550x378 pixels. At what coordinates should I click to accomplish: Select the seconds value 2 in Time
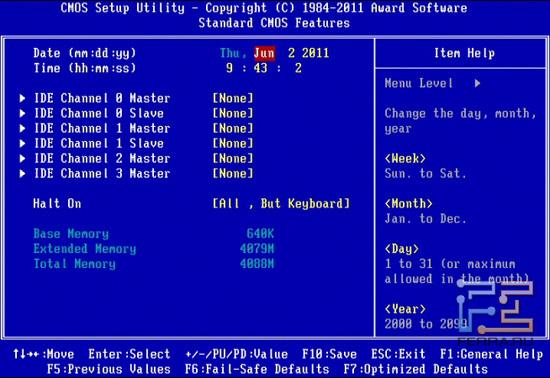click(x=299, y=68)
